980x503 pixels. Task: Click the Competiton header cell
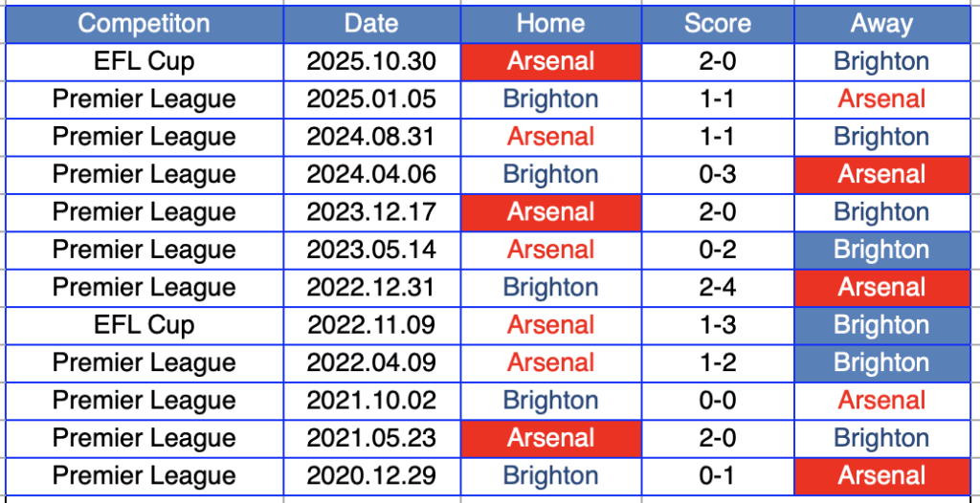145,24
